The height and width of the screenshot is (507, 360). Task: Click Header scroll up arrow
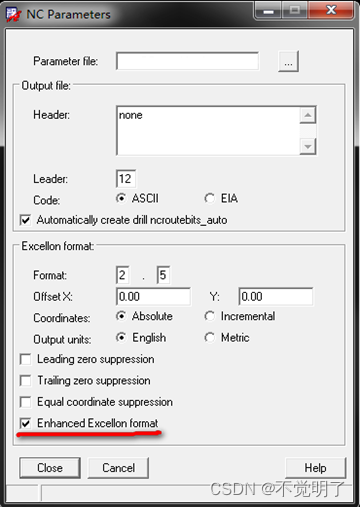pos(308,115)
